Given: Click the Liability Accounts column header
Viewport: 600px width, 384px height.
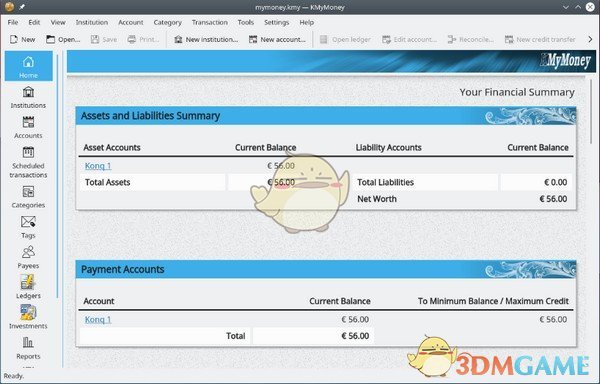Looking at the screenshot, I should point(388,148).
